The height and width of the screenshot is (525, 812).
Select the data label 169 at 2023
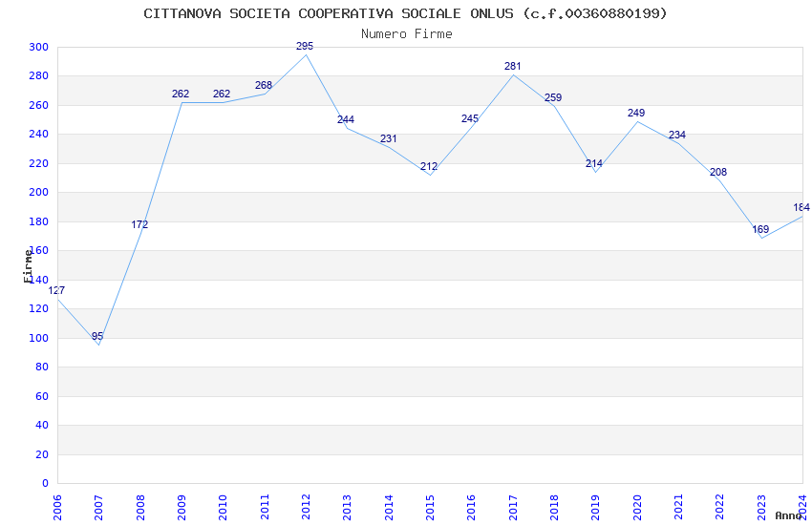tap(760, 229)
